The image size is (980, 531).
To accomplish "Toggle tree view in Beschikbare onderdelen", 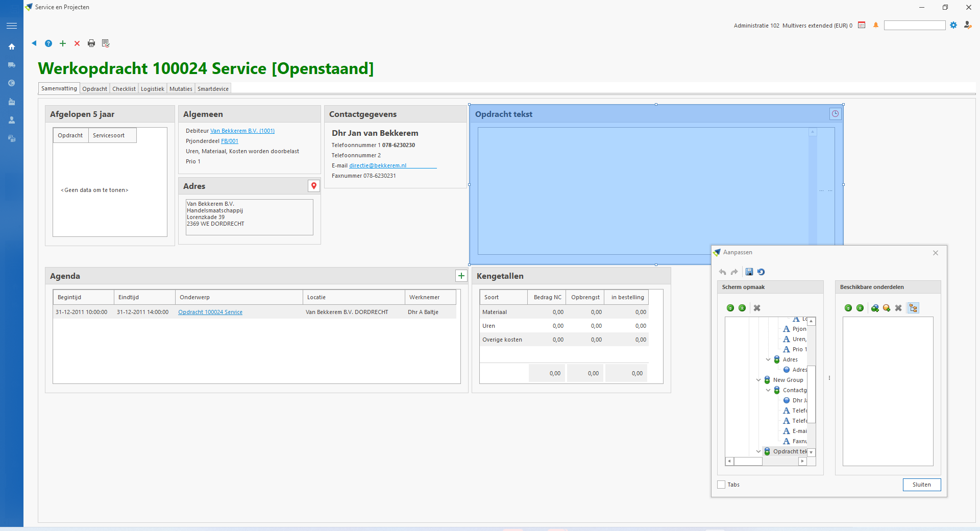I will tap(913, 308).
